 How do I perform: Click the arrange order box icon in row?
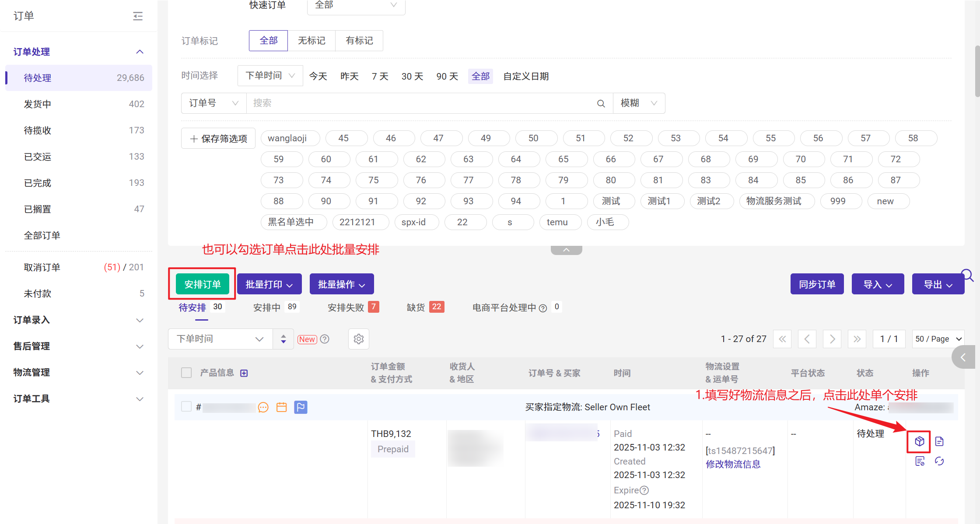(x=919, y=441)
